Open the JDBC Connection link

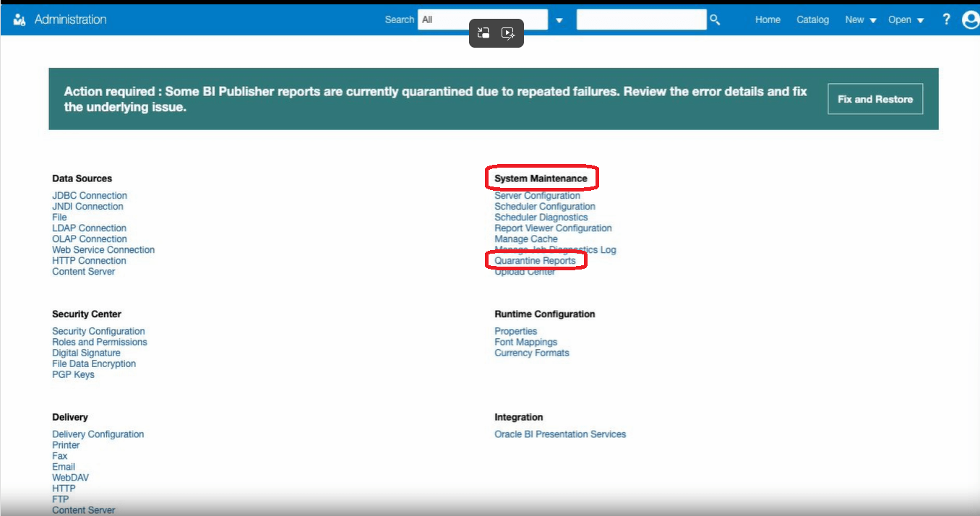click(x=90, y=195)
